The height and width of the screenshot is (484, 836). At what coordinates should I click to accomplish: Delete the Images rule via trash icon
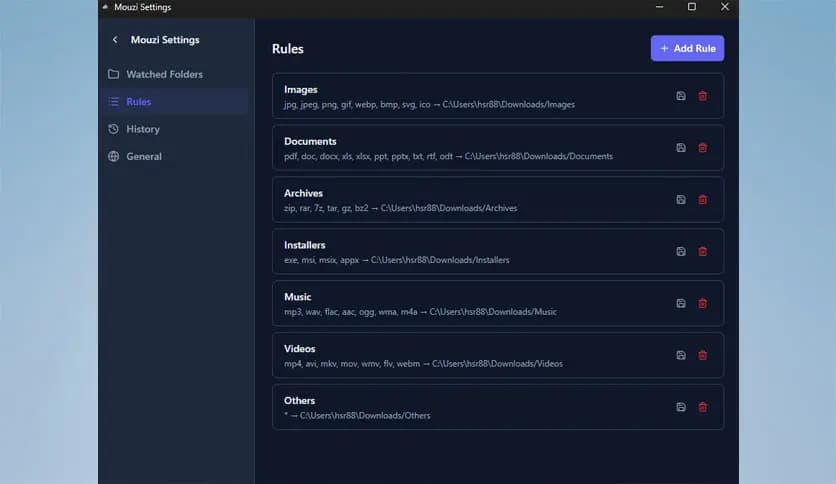703,96
